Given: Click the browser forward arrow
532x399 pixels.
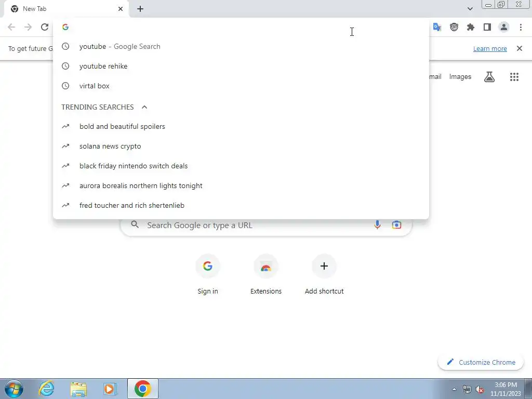Looking at the screenshot, I should point(28,27).
